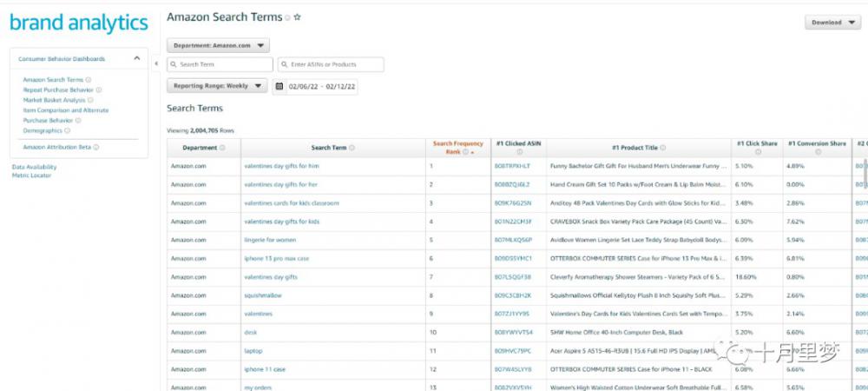The width and height of the screenshot is (868, 391).
Task: Open search term iphone 13 pro max case
Action: click(x=277, y=259)
